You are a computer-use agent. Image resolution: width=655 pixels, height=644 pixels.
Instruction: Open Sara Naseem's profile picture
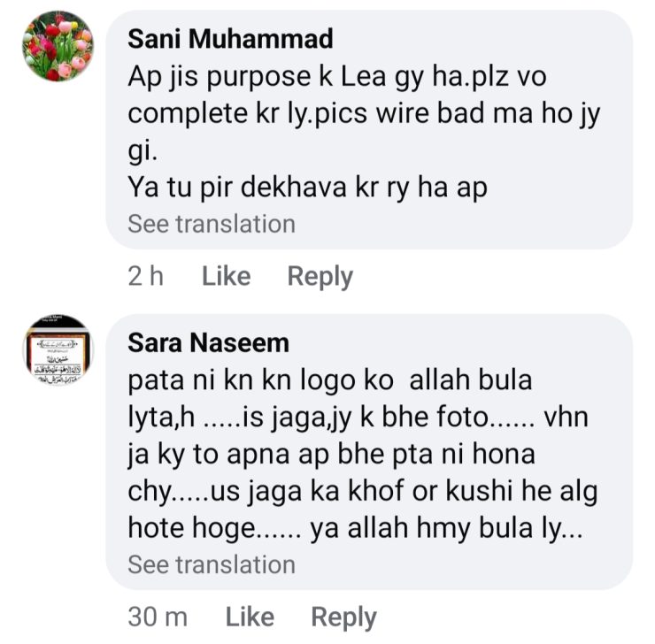(58, 349)
